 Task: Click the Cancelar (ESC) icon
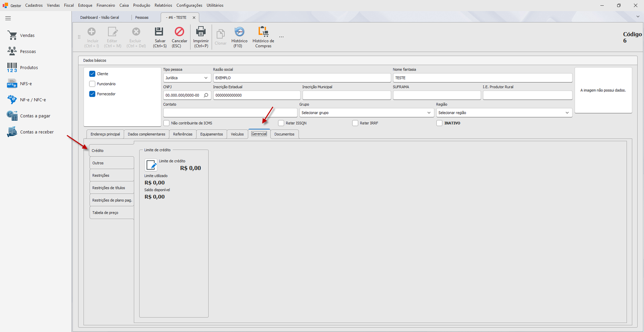pos(179,31)
